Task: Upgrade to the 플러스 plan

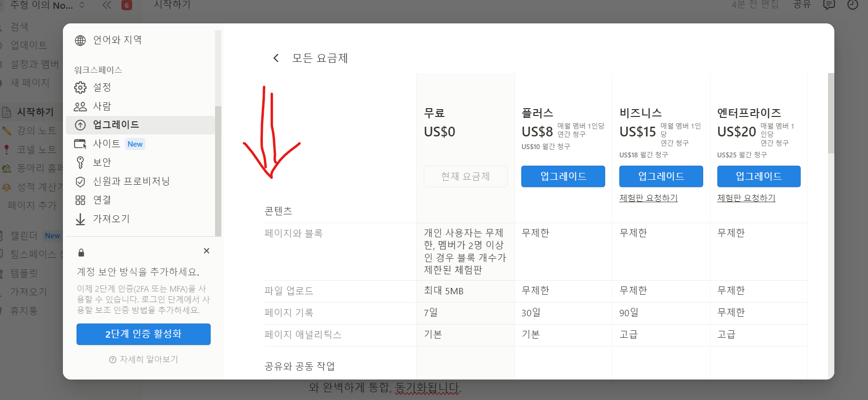Action: 563,176
